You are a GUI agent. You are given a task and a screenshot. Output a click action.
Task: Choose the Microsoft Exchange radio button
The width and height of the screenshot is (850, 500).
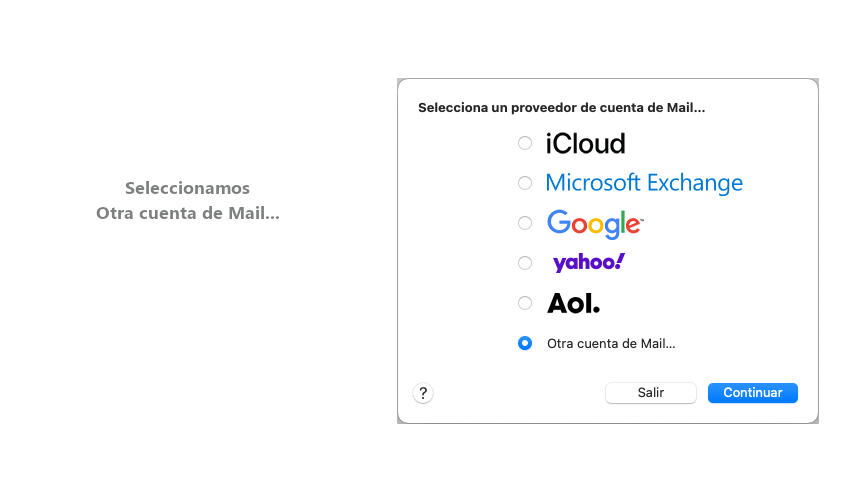[x=525, y=183]
